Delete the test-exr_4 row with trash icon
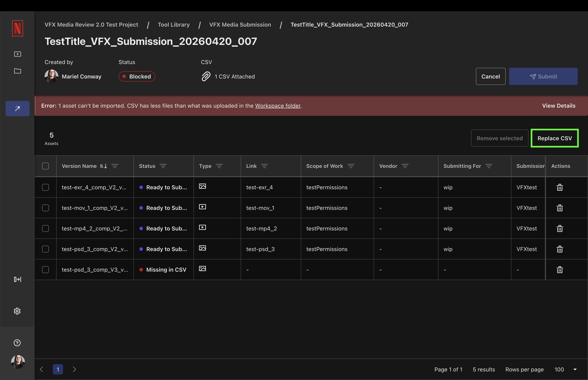Viewport: 588px width, 380px height. pyautogui.click(x=560, y=187)
